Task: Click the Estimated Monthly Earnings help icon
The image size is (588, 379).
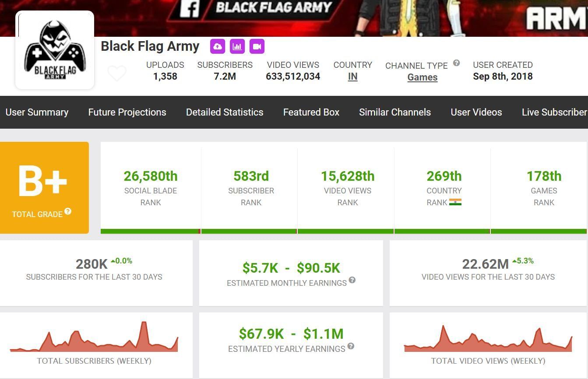Action: (x=352, y=280)
